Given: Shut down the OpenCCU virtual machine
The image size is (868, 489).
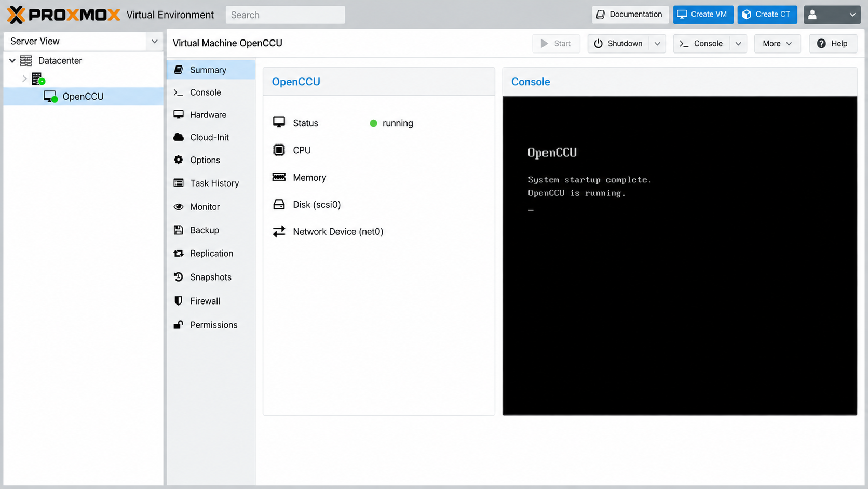Looking at the screenshot, I should 618,44.
